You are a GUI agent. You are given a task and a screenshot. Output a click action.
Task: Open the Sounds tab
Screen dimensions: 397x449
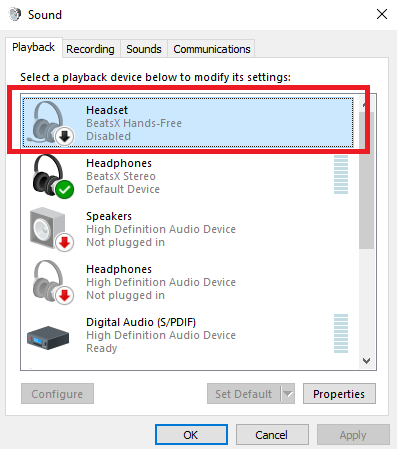coord(144,49)
